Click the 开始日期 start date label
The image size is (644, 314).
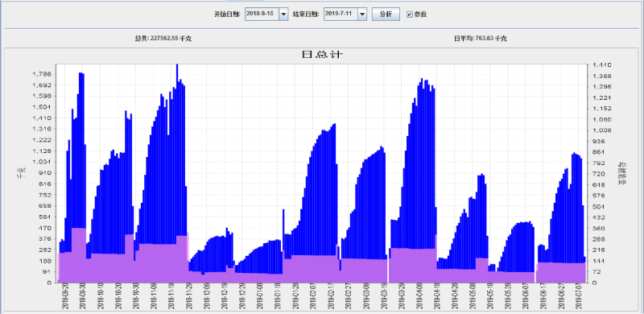tap(227, 14)
